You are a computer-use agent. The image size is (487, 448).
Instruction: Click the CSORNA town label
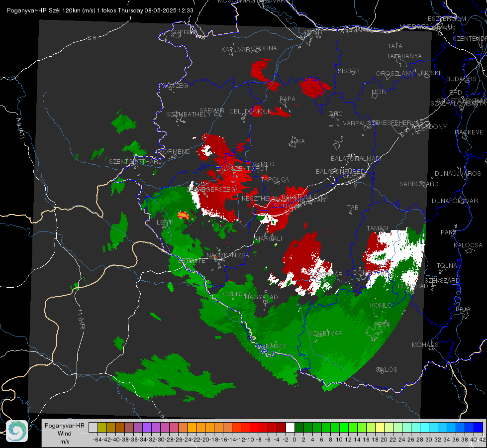pyautogui.click(x=264, y=48)
